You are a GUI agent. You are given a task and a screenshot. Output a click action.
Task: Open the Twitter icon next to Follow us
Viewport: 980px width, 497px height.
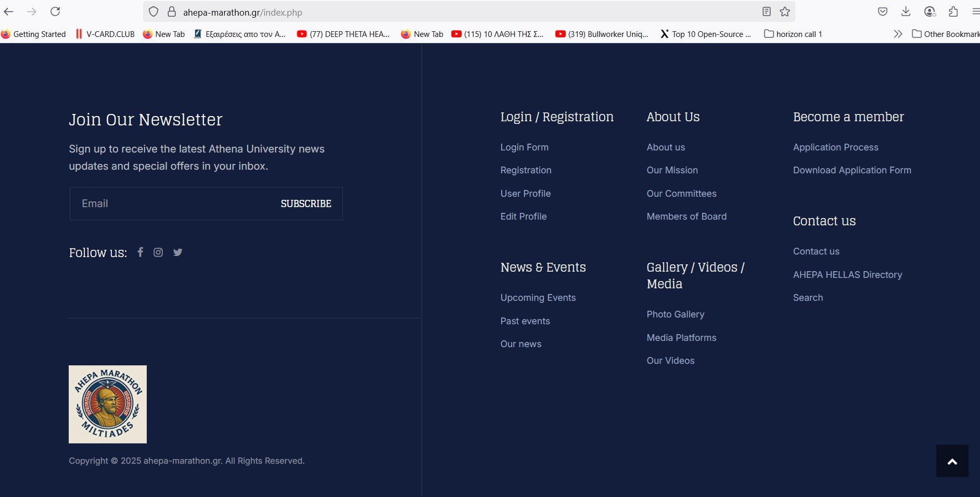pyautogui.click(x=178, y=252)
